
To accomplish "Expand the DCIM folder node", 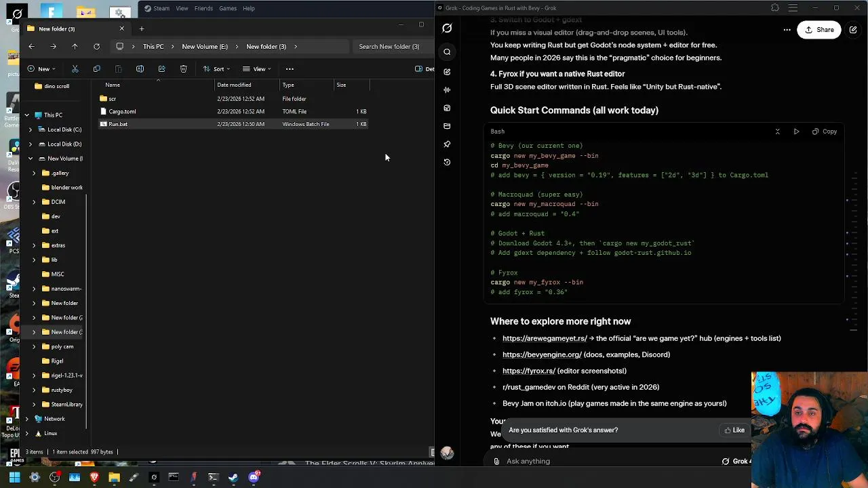I will 34,202.
